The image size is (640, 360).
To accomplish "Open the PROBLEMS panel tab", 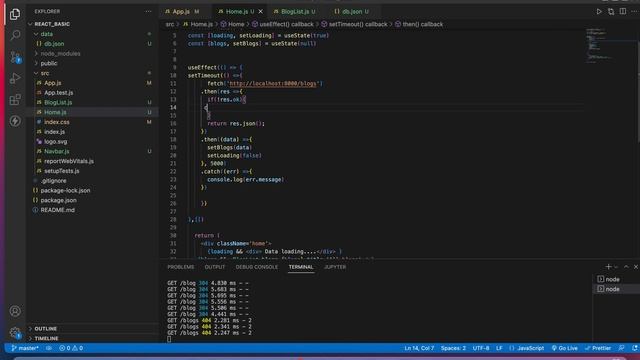I will click(x=181, y=267).
